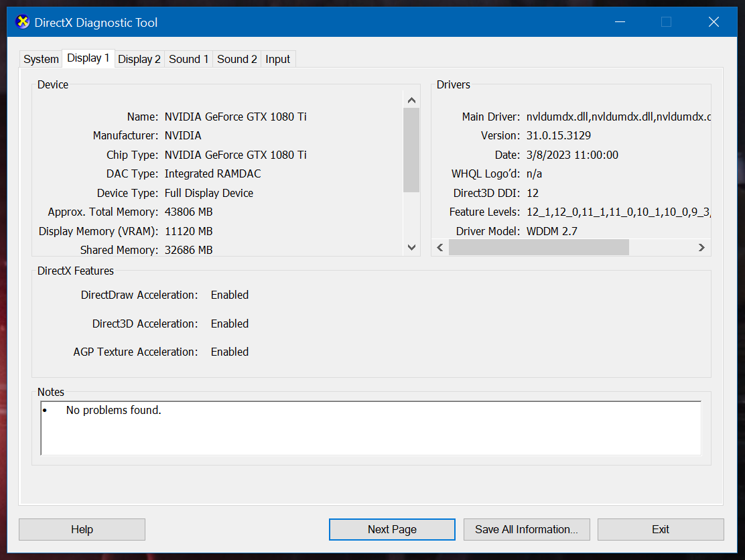Open the Input tab
The image size is (745, 560).
278,59
